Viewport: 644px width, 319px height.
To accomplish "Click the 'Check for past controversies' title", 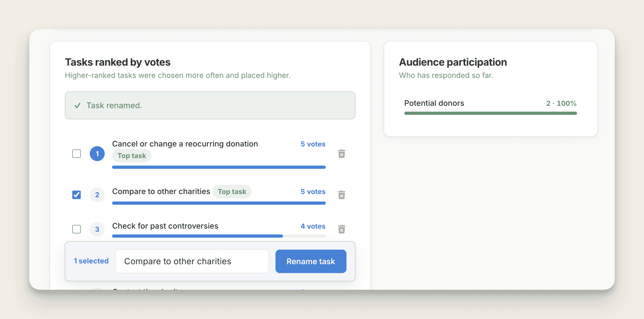I will (165, 226).
